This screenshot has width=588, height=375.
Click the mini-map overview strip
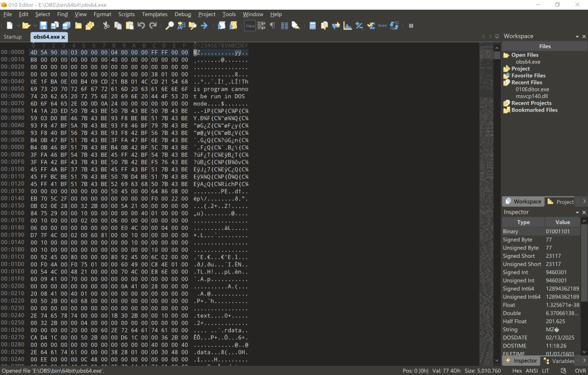pyautogui.click(x=486, y=203)
